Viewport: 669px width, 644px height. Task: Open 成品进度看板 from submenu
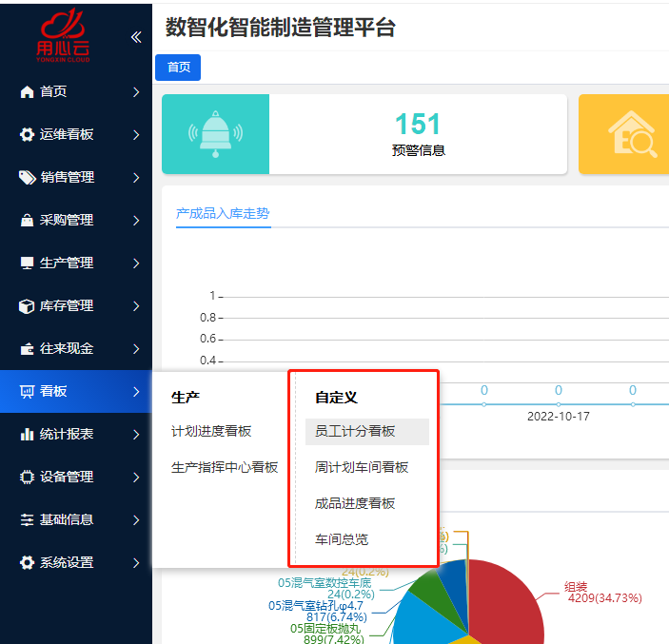[x=355, y=503]
